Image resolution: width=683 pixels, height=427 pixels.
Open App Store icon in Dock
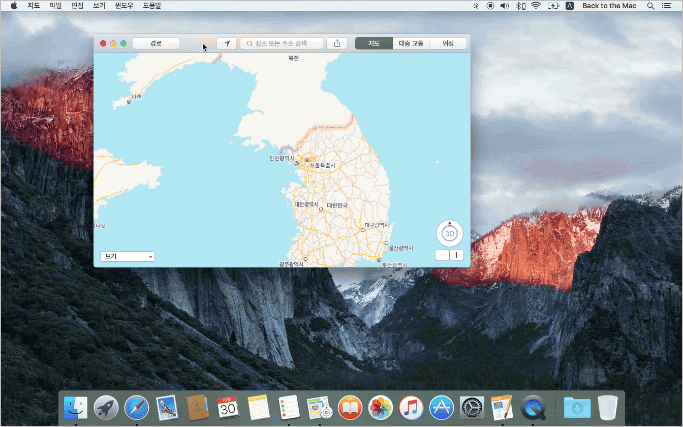pos(441,408)
